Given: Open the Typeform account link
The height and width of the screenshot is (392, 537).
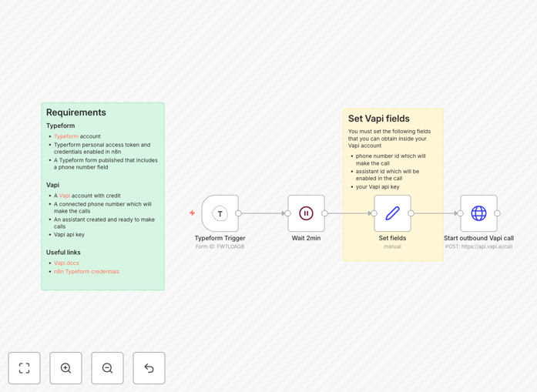Looking at the screenshot, I should point(66,136).
